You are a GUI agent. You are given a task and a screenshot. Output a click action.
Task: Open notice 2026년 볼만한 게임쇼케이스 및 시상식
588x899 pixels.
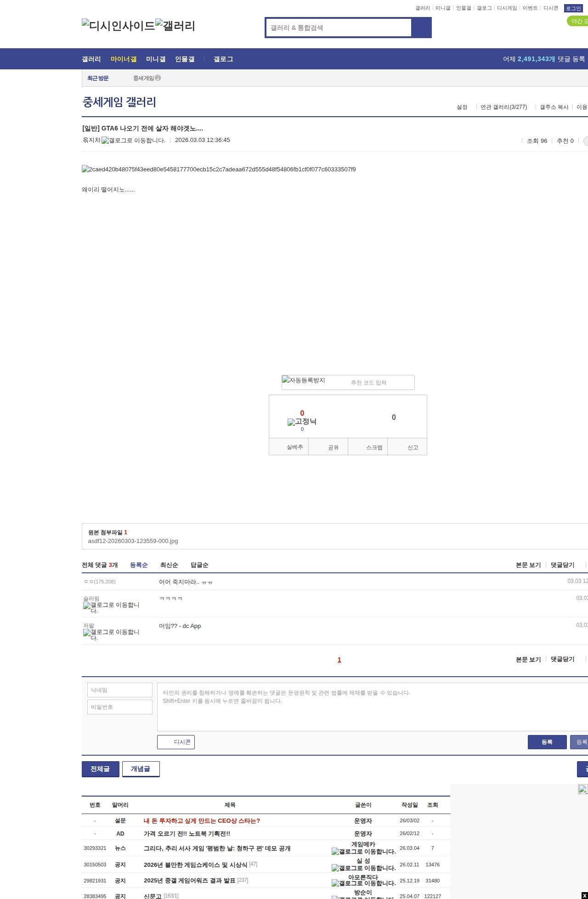tap(196, 865)
